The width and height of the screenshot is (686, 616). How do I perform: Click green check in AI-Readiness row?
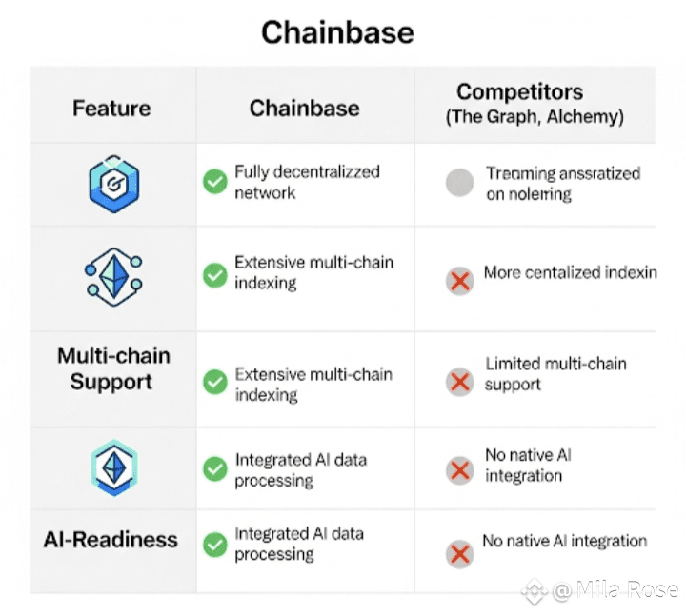point(215,546)
